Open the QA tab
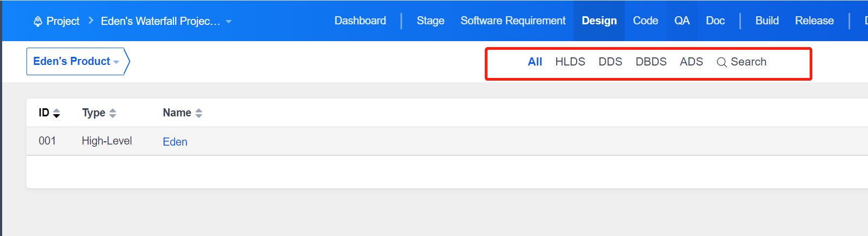Screen dimensions: 868x236 tap(682, 21)
